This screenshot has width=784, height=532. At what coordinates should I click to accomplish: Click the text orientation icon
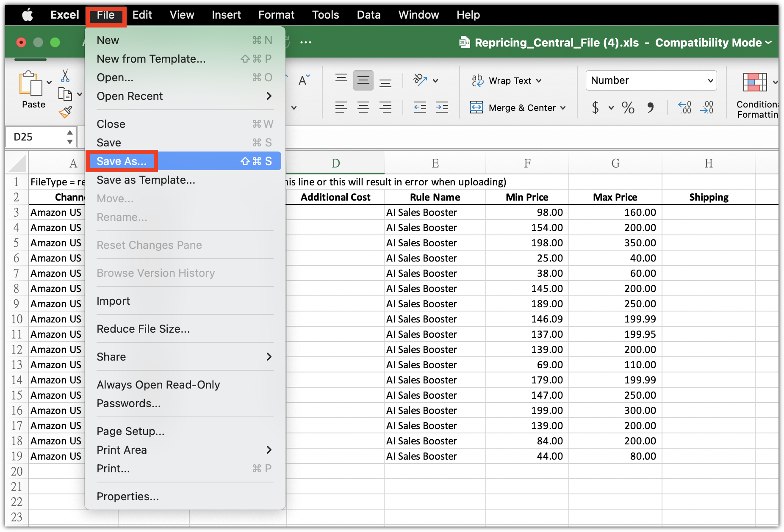point(420,80)
